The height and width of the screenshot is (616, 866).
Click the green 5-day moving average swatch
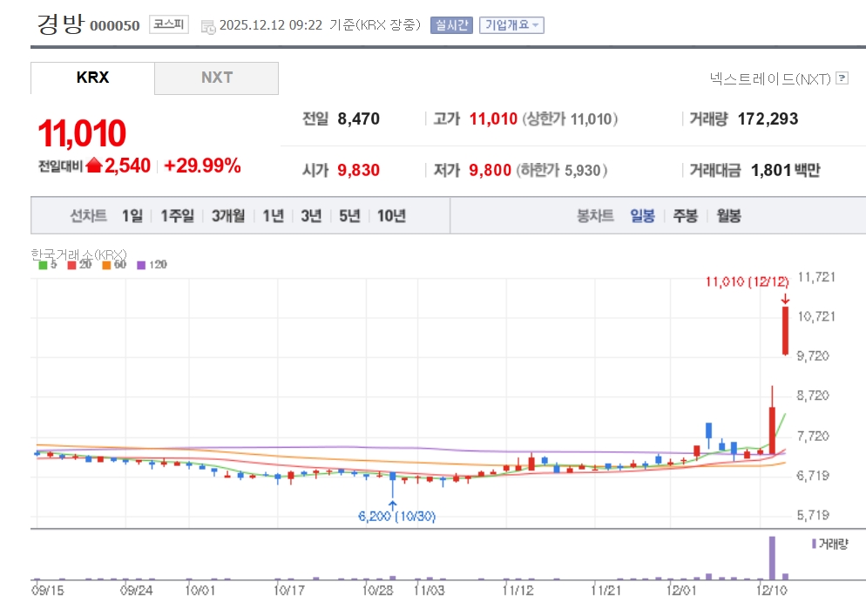click(x=43, y=265)
